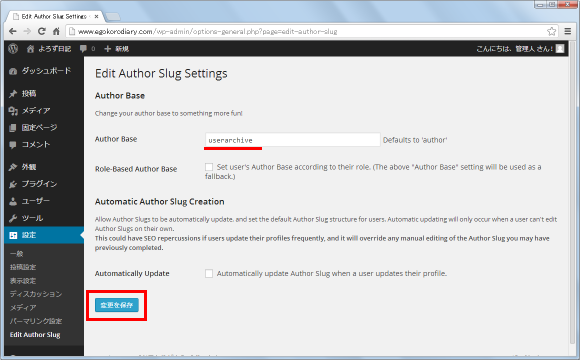The image size is (580, 360).
Task: Open 投稿設定 writing settings submenu
Action: coord(23,267)
